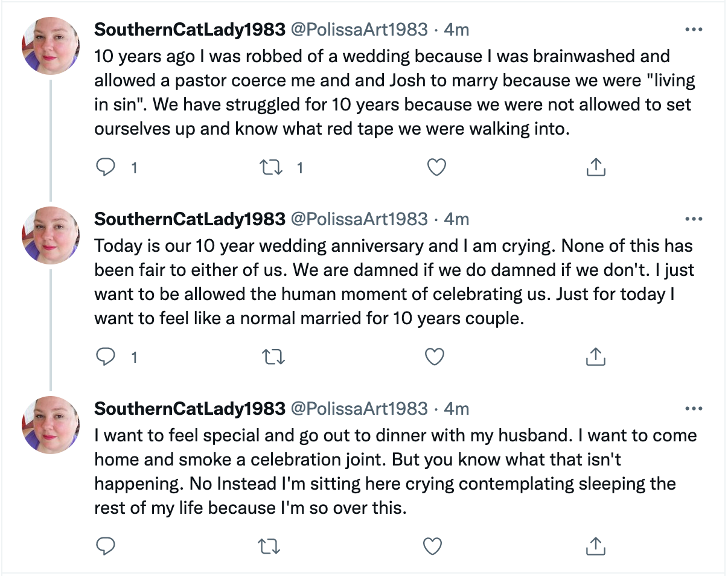Share the first tweet via share icon
The height and width of the screenshot is (576, 728).
pyautogui.click(x=596, y=167)
